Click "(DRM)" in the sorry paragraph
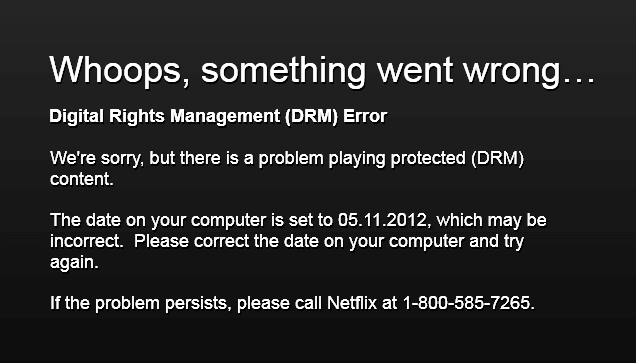Screen dimensions: 636x363 click(x=497, y=158)
